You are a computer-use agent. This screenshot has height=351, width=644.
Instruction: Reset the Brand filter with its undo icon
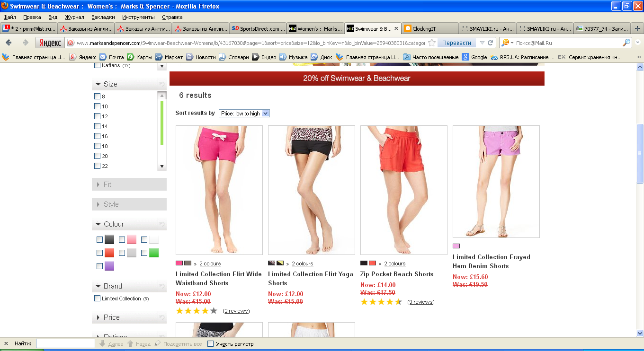(161, 286)
